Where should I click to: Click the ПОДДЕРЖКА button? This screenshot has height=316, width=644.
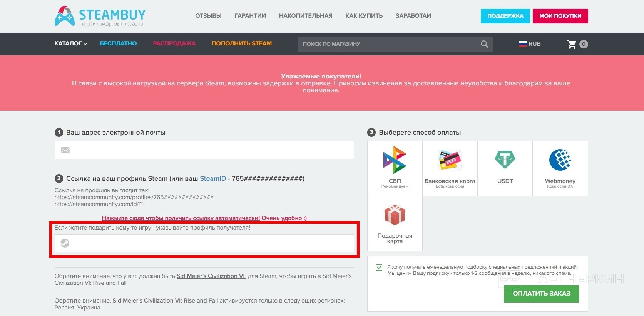[x=505, y=16]
